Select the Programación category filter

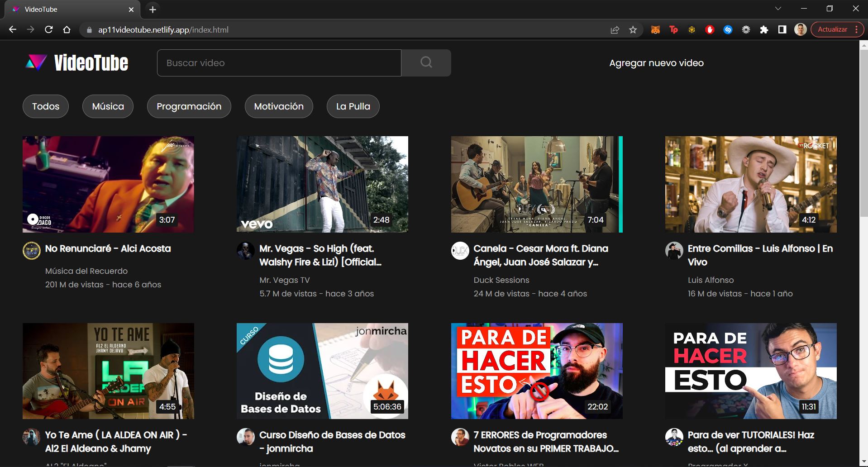pyautogui.click(x=189, y=106)
